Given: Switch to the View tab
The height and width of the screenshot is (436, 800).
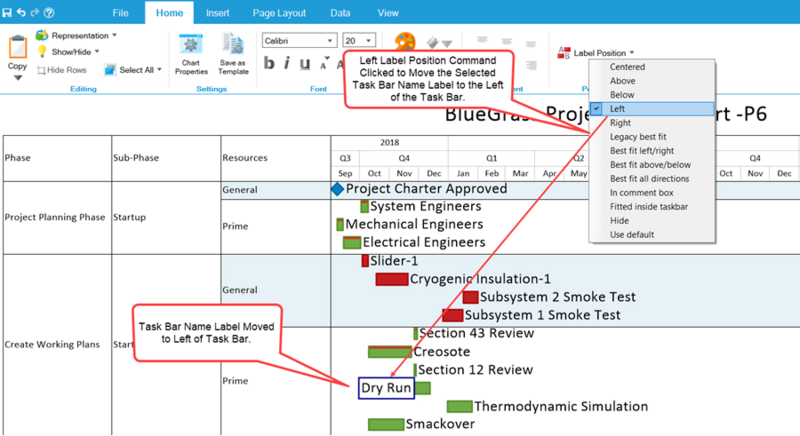Looking at the screenshot, I should point(388,13).
